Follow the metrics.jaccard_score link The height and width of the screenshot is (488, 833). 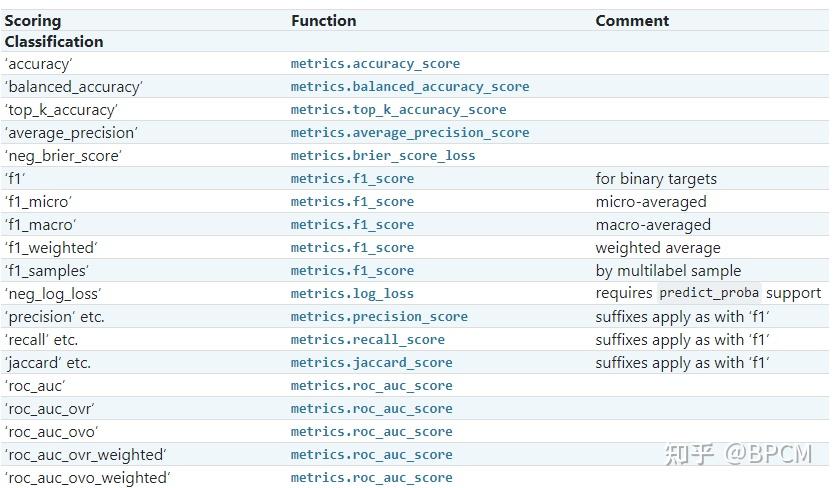371,363
